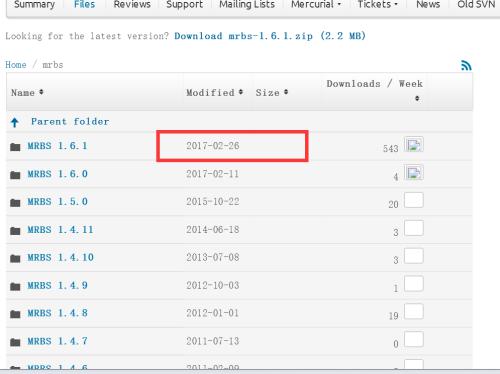Click stats box in MRBS 1.4.9 row
Viewport: 500px width, 374px height.
(414, 284)
